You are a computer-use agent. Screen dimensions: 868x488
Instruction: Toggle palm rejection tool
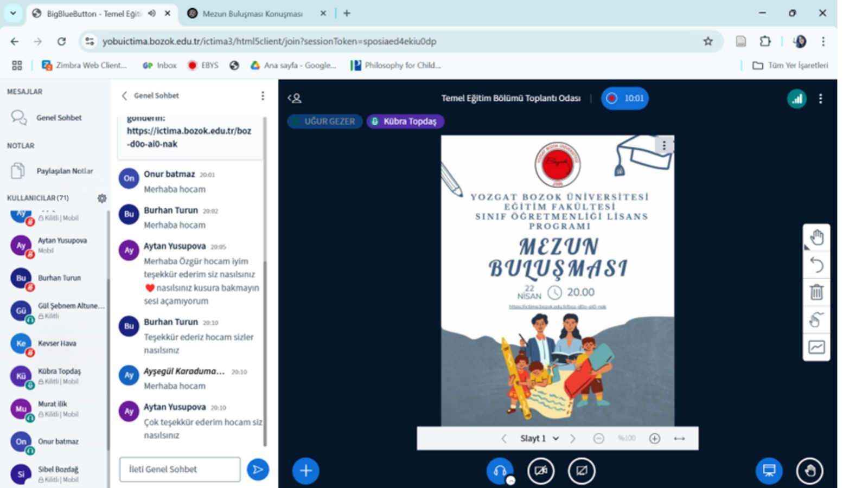pyautogui.click(x=816, y=319)
